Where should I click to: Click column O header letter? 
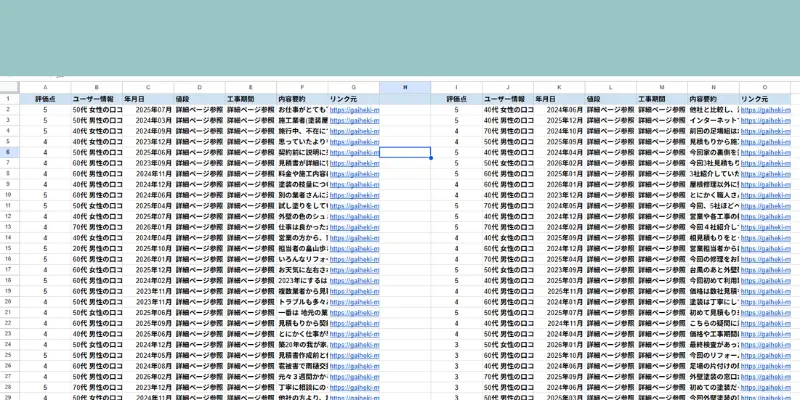pos(765,88)
